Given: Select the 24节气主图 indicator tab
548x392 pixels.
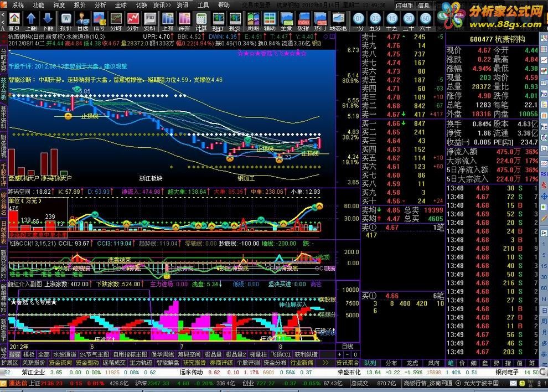Looking at the screenshot, I should (94, 354).
